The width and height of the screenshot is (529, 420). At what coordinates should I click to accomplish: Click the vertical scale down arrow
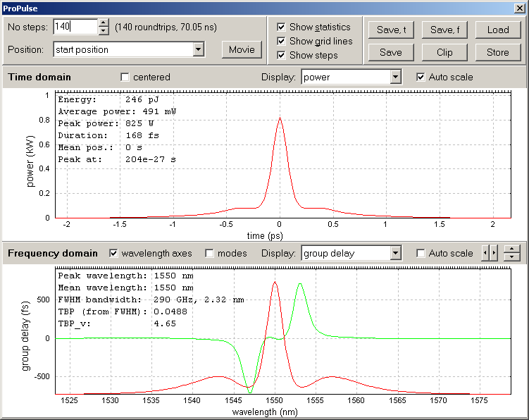pos(513,257)
